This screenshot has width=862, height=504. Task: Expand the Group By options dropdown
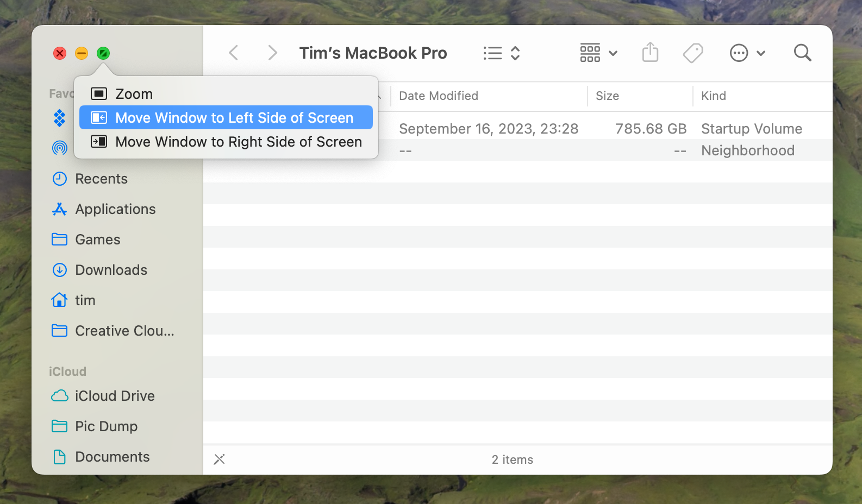tap(598, 53)
